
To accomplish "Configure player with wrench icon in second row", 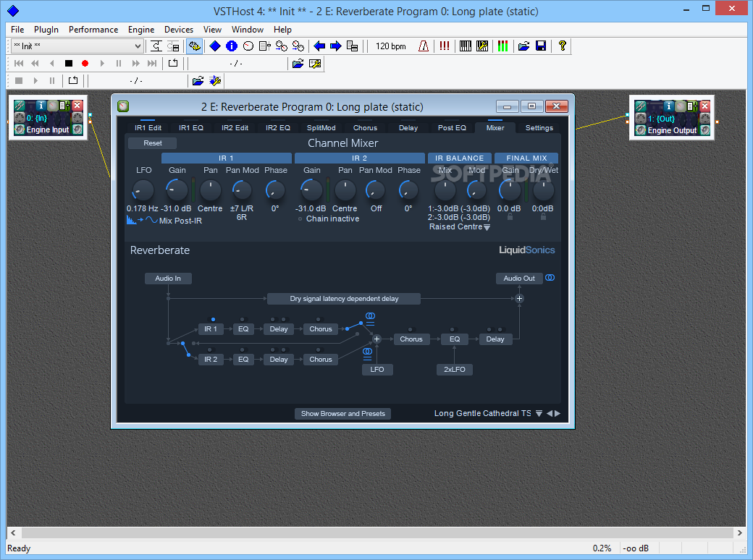I will pos(315,64).
